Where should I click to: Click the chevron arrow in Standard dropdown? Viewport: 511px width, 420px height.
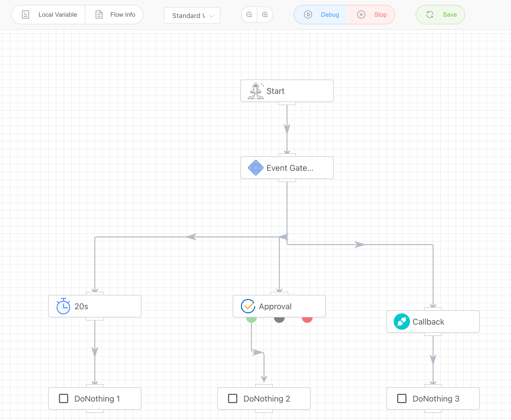coord(211,16)
